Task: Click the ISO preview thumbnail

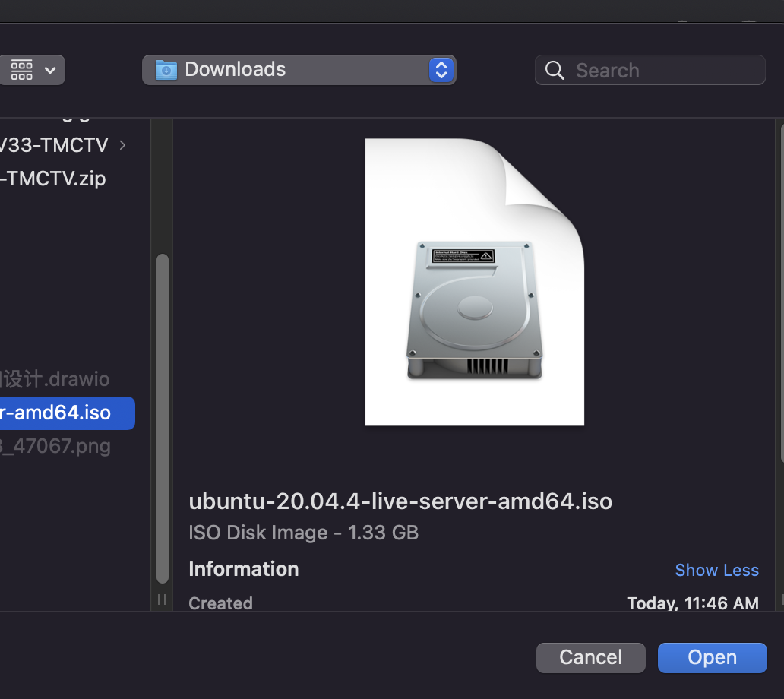Action: (x=474, y=281)
